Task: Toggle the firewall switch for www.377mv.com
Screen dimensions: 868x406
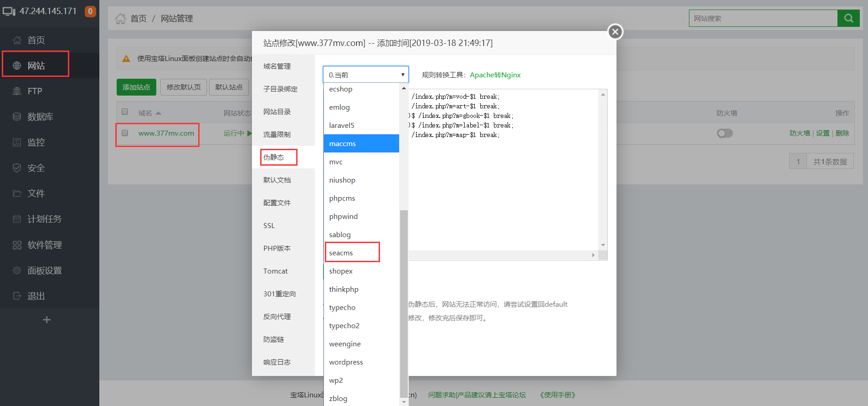Action: point(724,133)
